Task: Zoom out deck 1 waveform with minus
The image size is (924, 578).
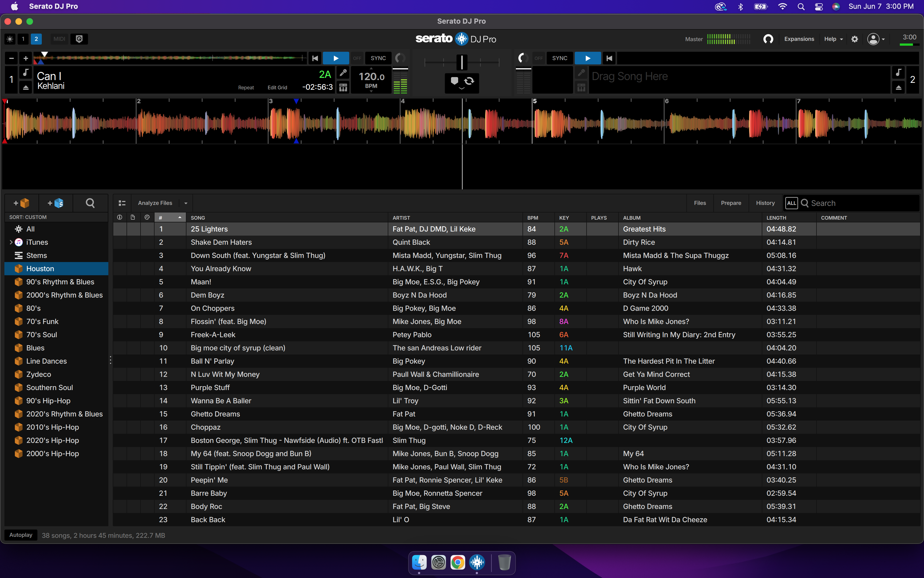Action: [x=12, y=58]
